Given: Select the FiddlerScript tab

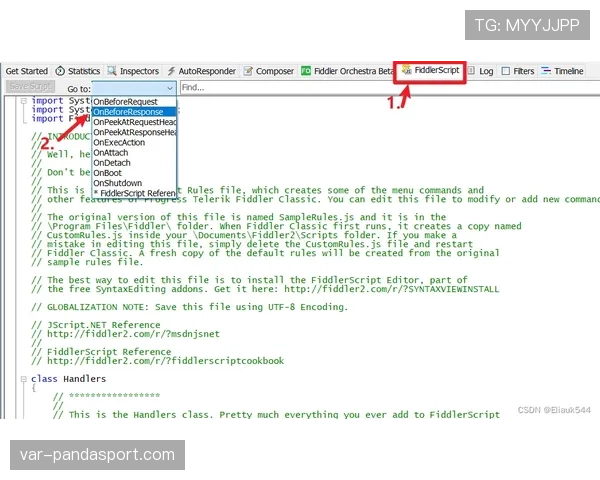Looking at the screenshot, I should click(x=430, y=70).
